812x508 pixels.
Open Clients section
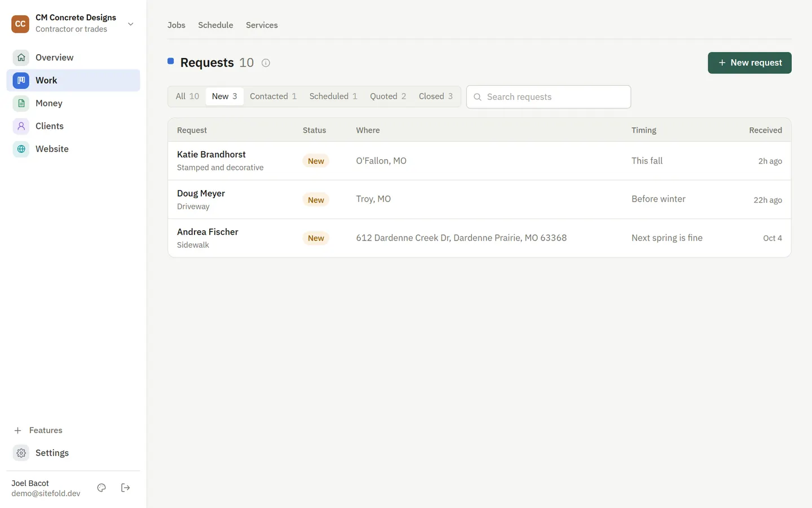click(73, 126)
